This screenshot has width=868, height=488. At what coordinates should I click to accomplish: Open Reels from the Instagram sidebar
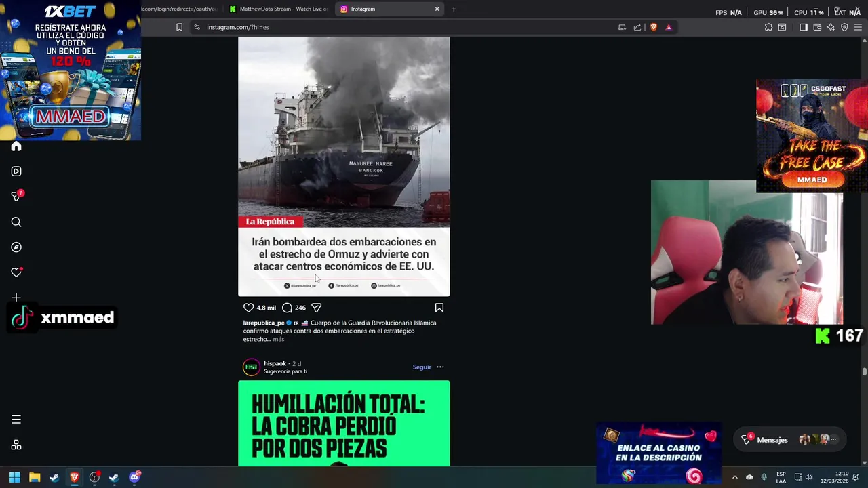[16, 171]
